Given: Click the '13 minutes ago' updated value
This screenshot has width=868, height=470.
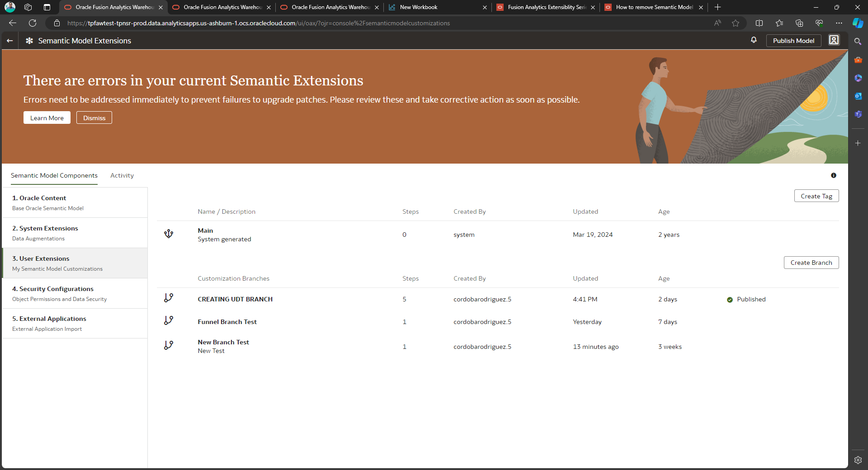Looking at the screenshot, I should click(595, 347).
